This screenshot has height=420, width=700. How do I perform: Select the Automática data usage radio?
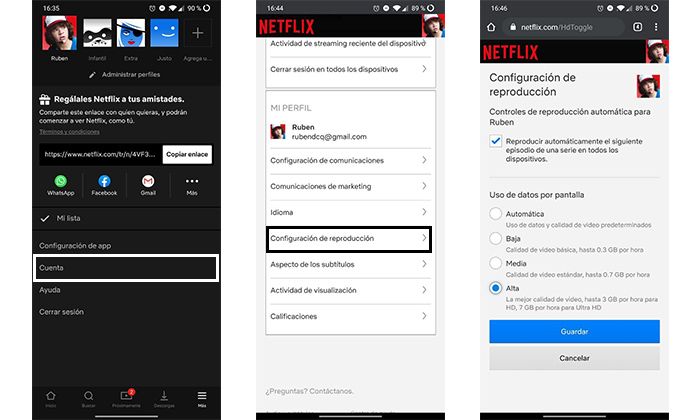(496, 214)
